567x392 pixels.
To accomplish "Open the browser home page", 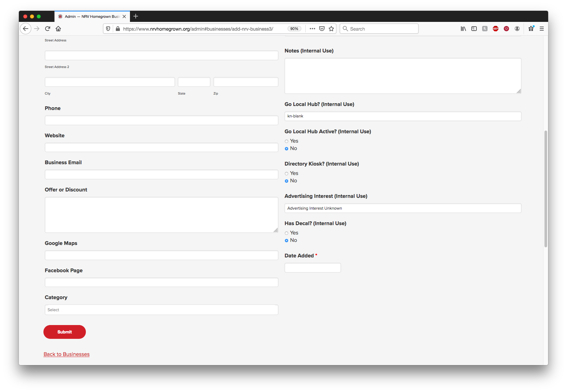I will [58, 29].
